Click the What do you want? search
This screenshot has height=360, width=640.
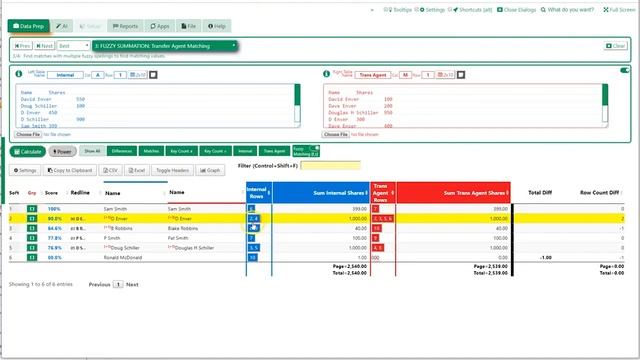click(567, 10)
